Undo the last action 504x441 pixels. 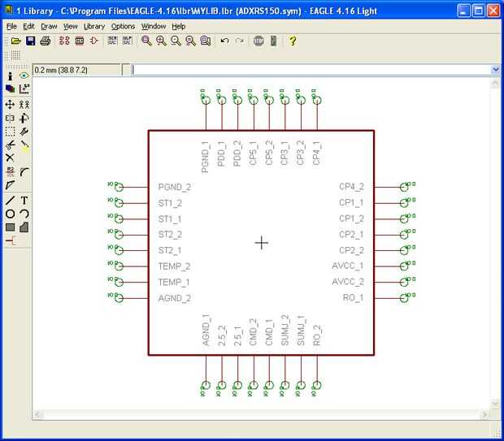coord(224,41)
